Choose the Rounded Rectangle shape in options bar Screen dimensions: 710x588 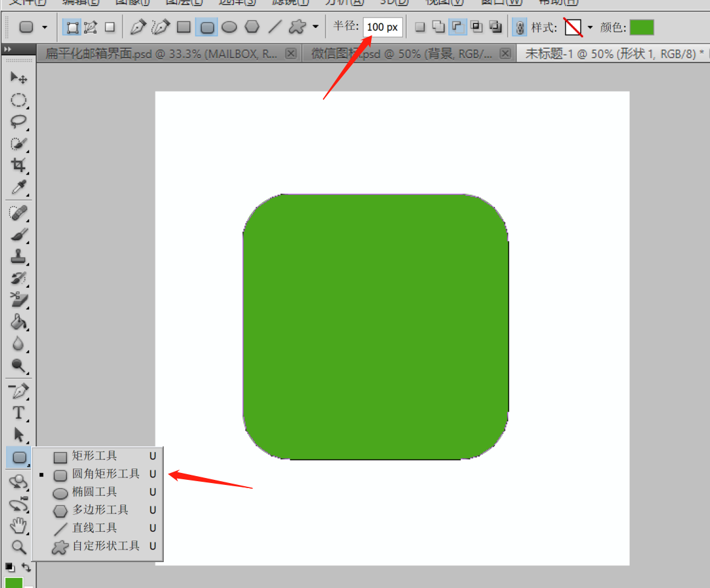[207, 27]
